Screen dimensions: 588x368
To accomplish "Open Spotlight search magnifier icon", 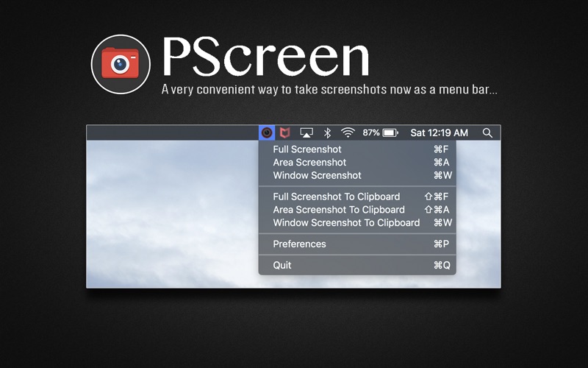I will [487, 132].
